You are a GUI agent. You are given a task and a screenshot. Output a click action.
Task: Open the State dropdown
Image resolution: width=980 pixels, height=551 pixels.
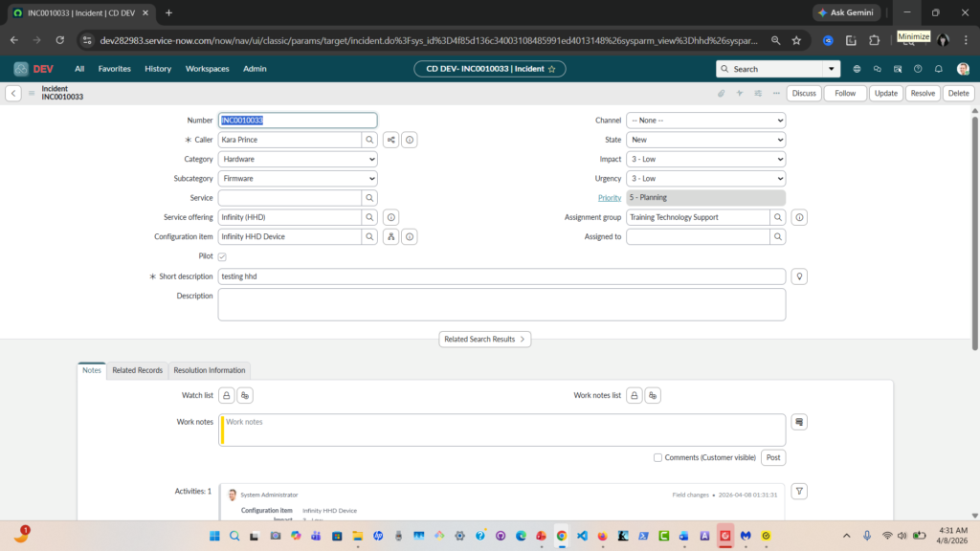click(705, 140)
